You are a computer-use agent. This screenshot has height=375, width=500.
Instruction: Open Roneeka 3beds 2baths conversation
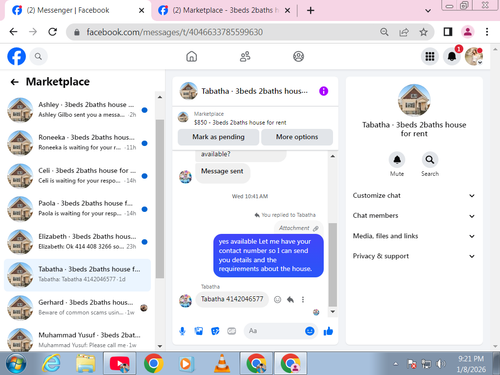coord(77,143)
